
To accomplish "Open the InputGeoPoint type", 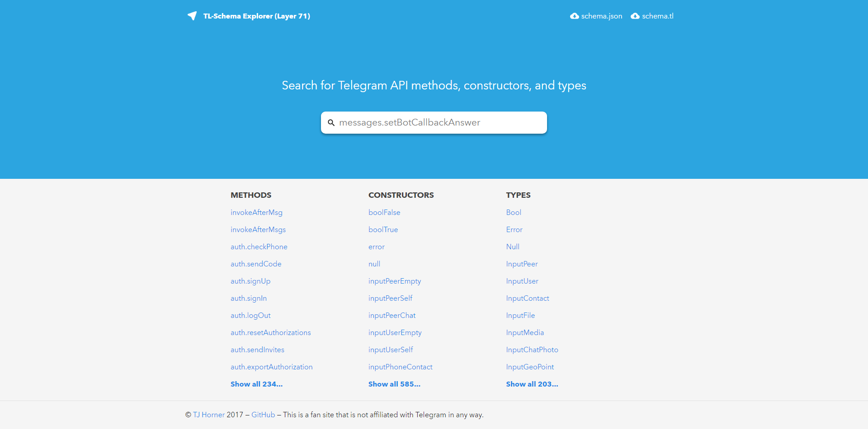I will [x=530, y=367].
